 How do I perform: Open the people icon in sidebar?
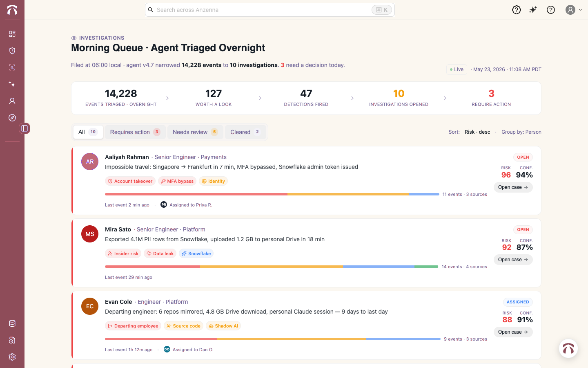point(12,101)
